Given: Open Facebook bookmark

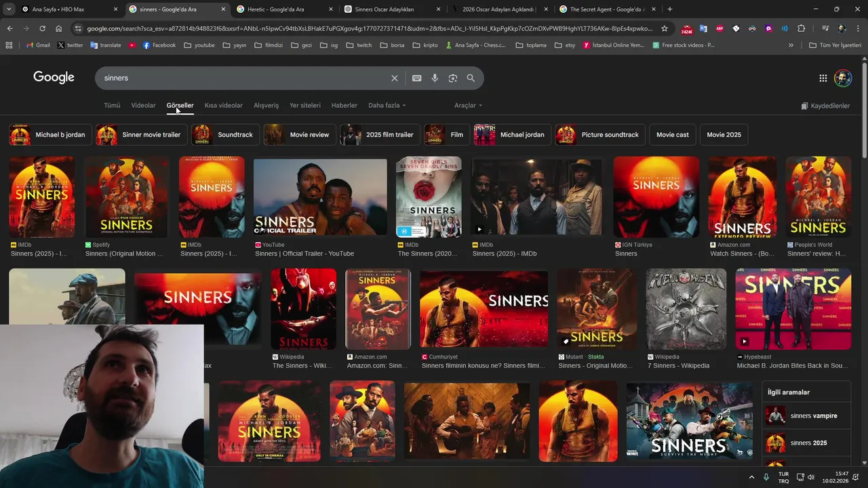Looking at the screenshot, I should point(159,45).
